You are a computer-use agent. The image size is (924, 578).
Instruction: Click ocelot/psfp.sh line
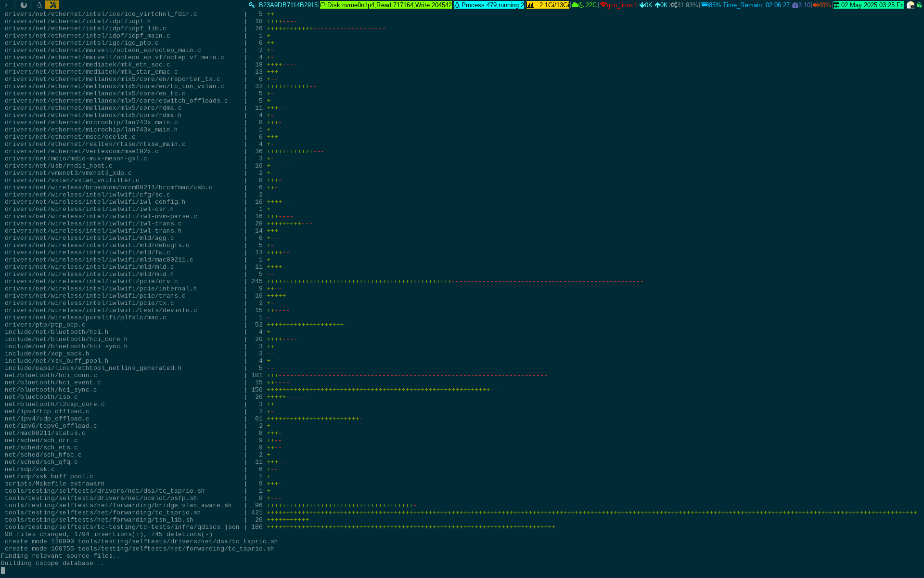[143, 498]
